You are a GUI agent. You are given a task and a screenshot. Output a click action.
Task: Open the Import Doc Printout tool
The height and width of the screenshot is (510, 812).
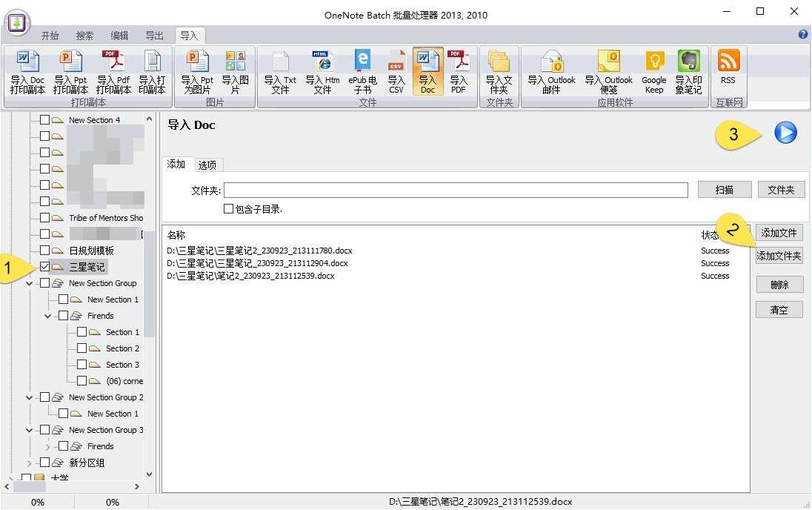pyautogui.click(x=28, y=72)
